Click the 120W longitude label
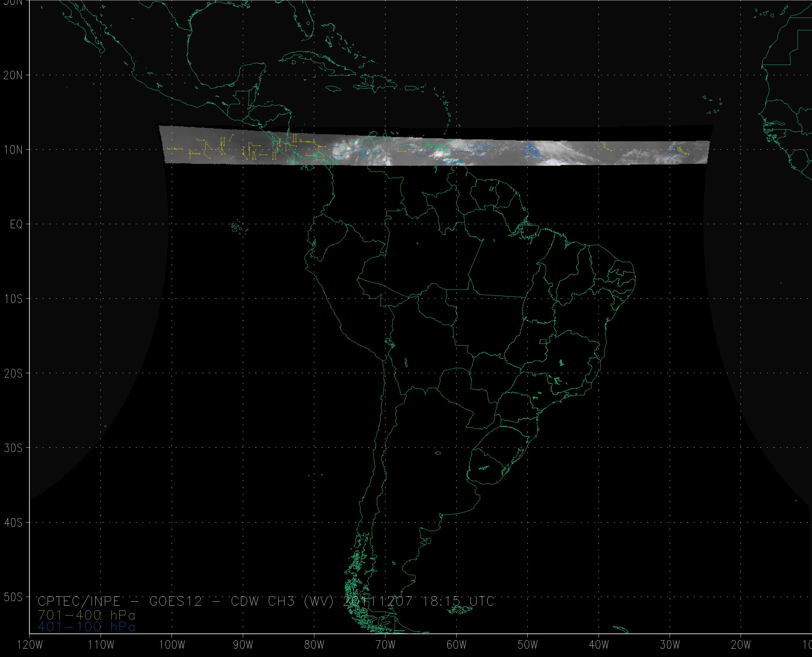812x657 pixels. [30, 645]
